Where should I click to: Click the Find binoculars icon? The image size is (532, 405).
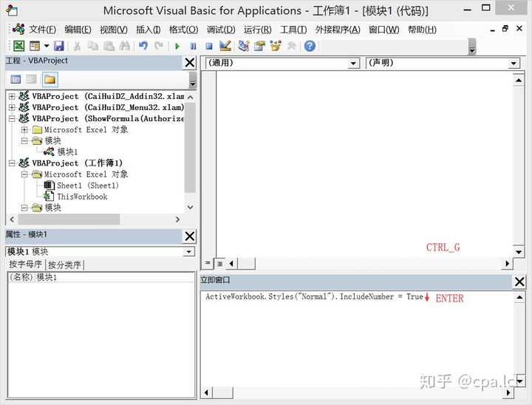(125, 46)
